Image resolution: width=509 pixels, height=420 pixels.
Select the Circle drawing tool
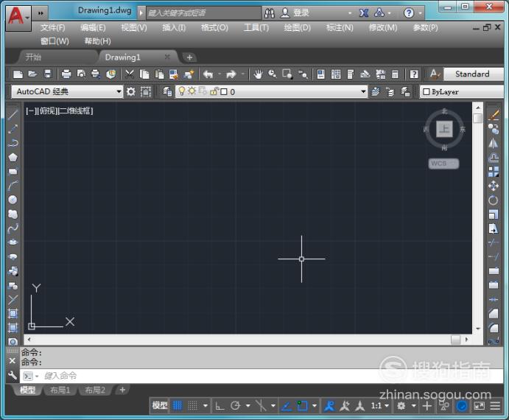click(13, 200)
